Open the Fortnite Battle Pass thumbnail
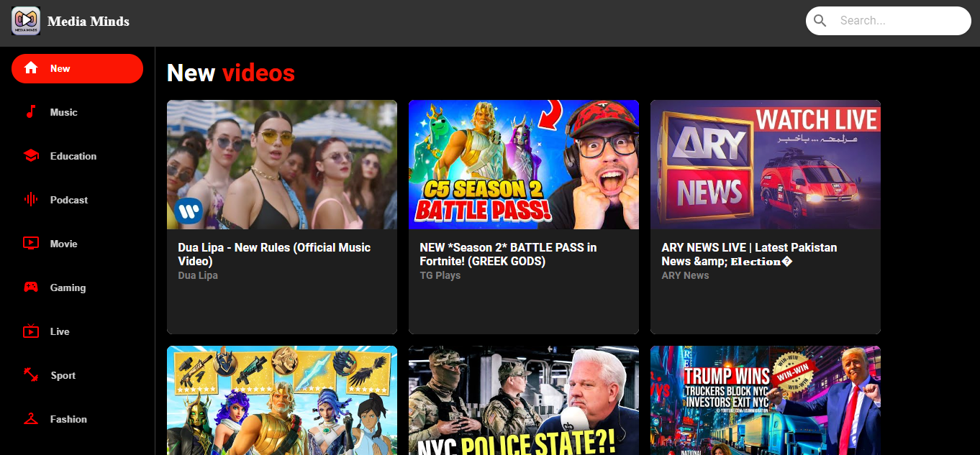The width and height of the screenshot is (980, 455). coord(524,165)
